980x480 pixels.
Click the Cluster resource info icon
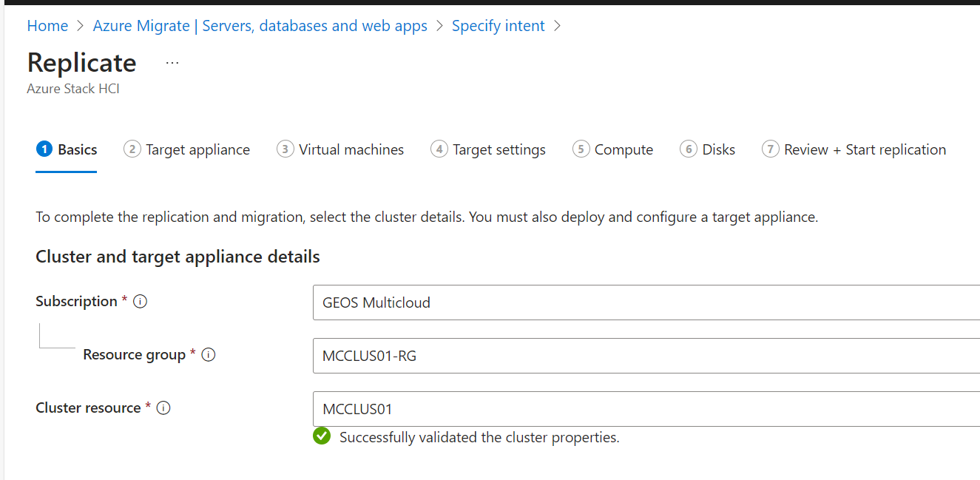(x=163, y=408)
